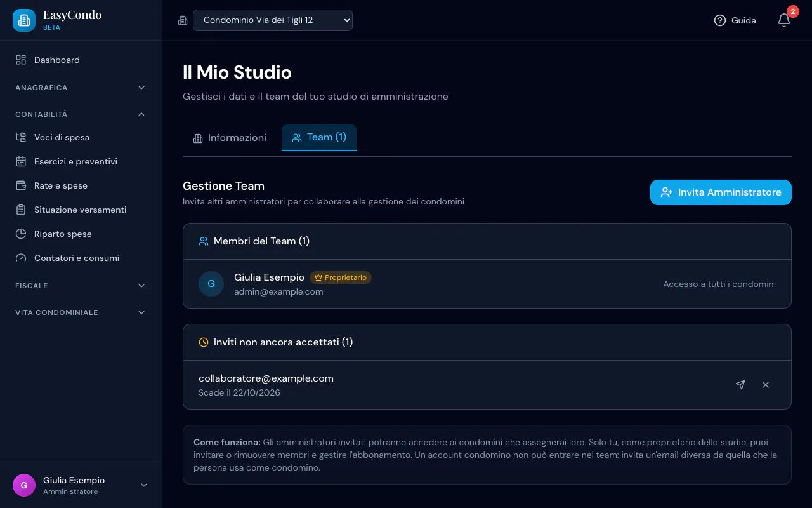Open Rate e spese

coord(81,185)
